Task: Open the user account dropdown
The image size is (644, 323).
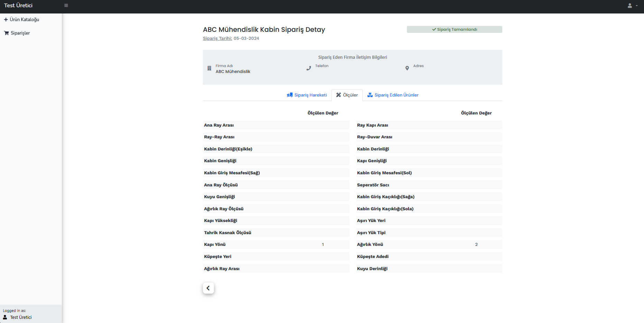Action: pyautogui.click(x=632, y=6)
